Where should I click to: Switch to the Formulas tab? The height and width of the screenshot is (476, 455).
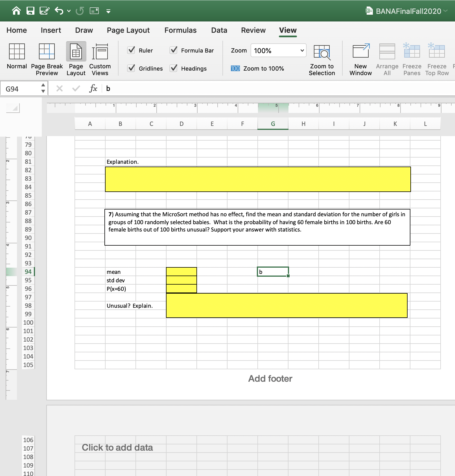tap(180, 30)
